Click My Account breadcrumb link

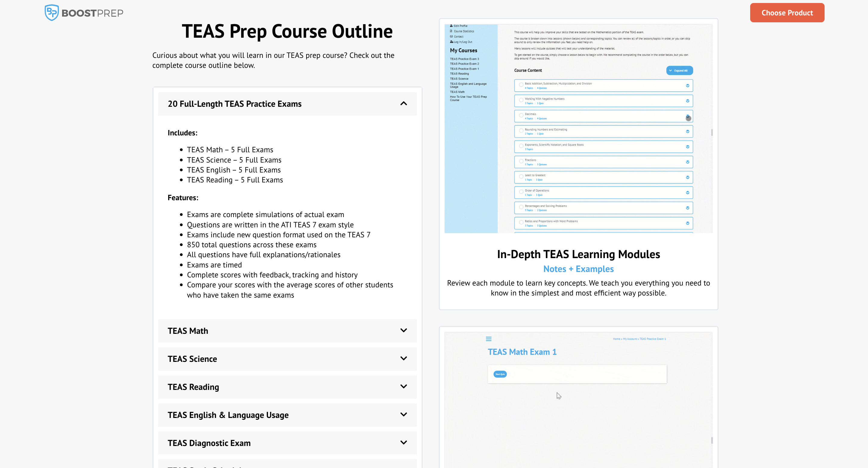click(x=629, y=339)
